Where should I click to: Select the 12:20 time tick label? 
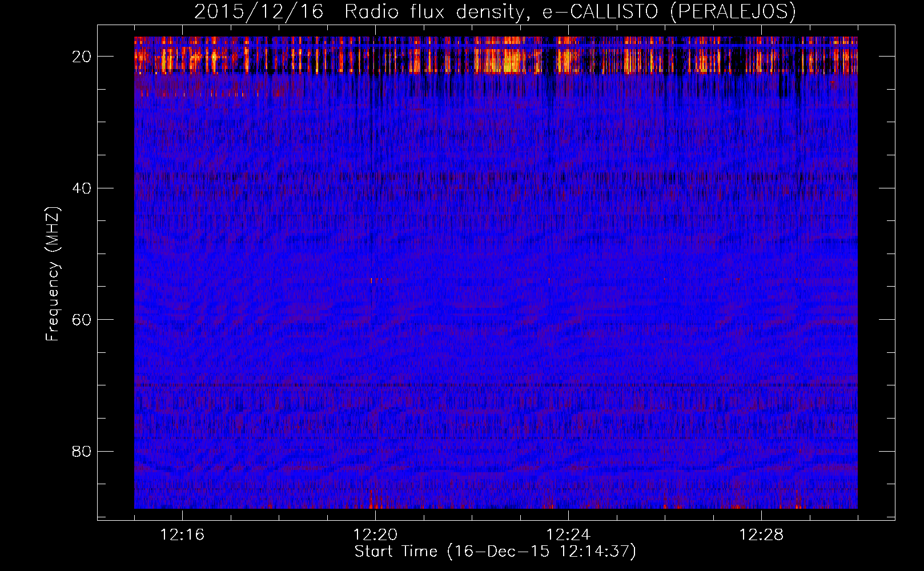[x=375, y=535]
